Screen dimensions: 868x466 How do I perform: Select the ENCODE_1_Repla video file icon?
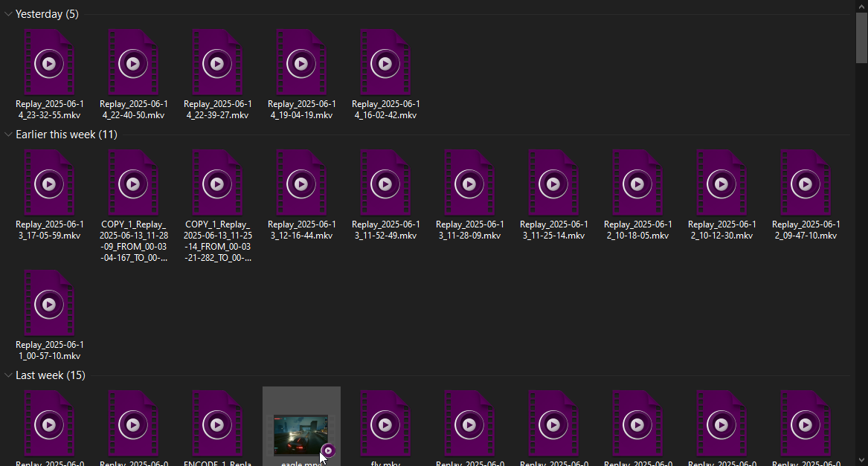[217, 424]
